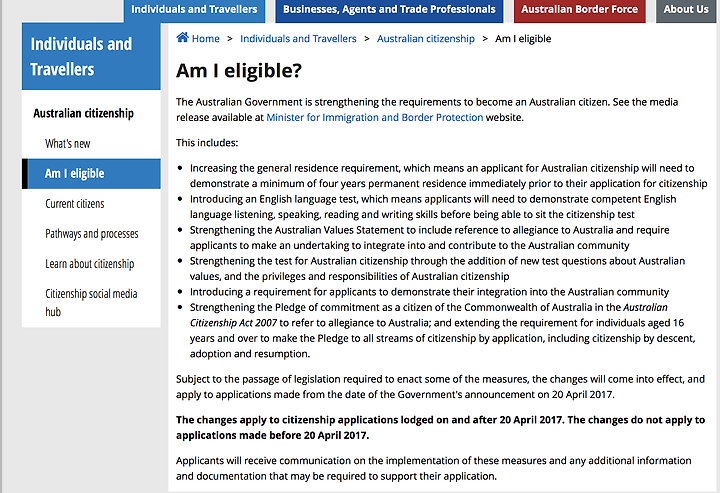Screen dimensions: 720x493
Task: Click the bullet about integration into Australian community
Action: click(429, 292)
